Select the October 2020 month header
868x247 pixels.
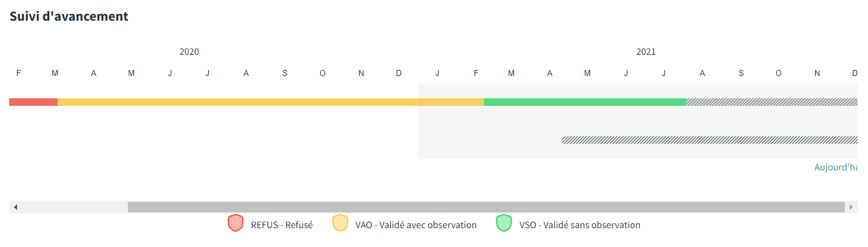pyautogui.click(x=323, y=74)
